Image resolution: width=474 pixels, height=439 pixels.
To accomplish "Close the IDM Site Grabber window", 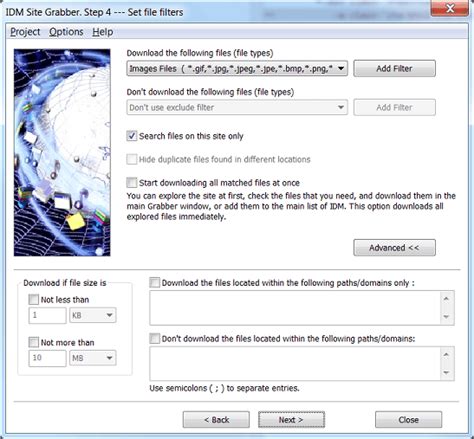I will pyautogui.click(x=450, y=8).
